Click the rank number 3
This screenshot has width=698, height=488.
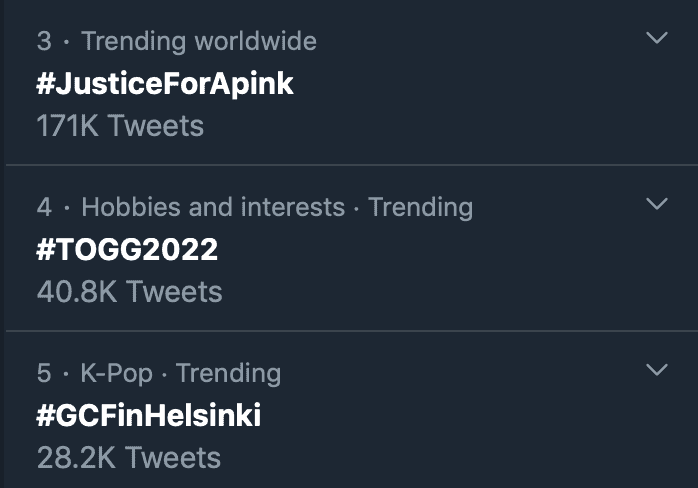tap(44, 41)
